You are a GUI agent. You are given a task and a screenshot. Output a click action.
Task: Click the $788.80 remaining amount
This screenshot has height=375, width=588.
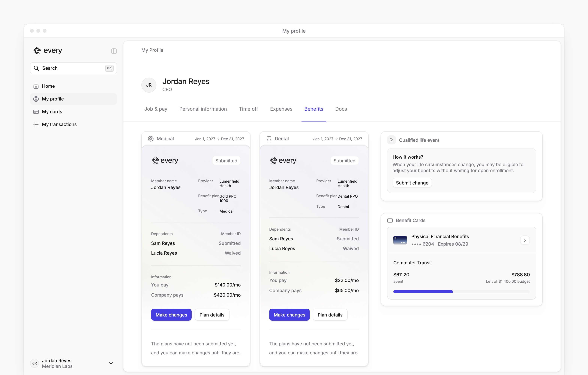pyautogui.click(x=520, y=275)
